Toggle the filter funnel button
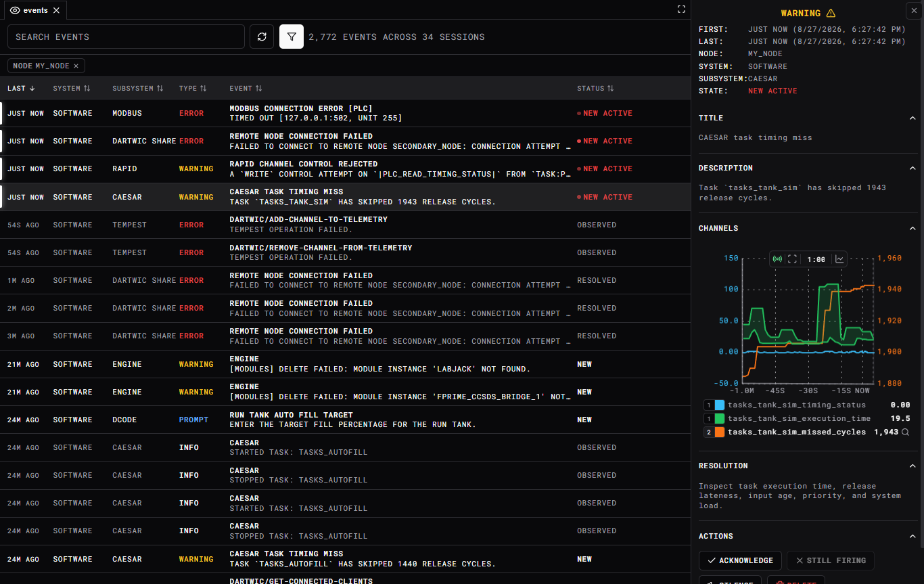This screenshot has height=584, width=924. (x=292, y=37)
